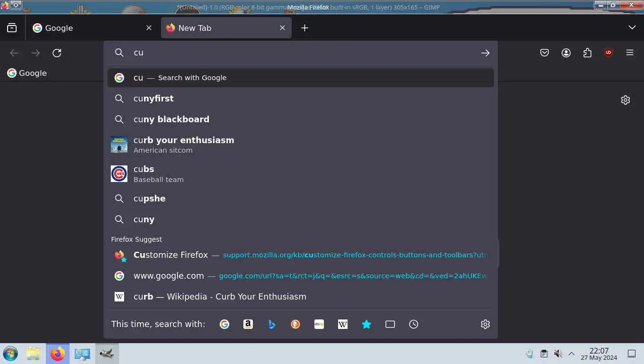Click the Curb Your Enthusiasm thumbnail
The image size is (644, 364).
tap(119, 145)
